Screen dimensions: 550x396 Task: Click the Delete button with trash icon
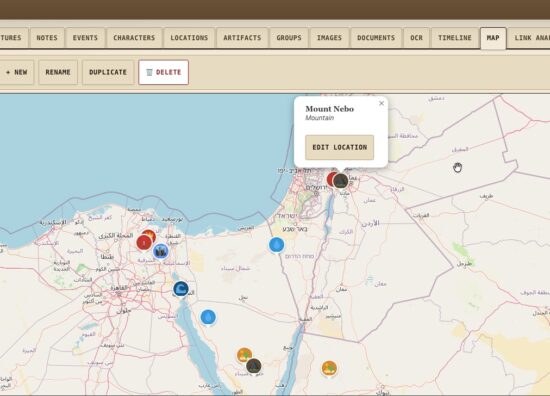click(x=163, y=72)
